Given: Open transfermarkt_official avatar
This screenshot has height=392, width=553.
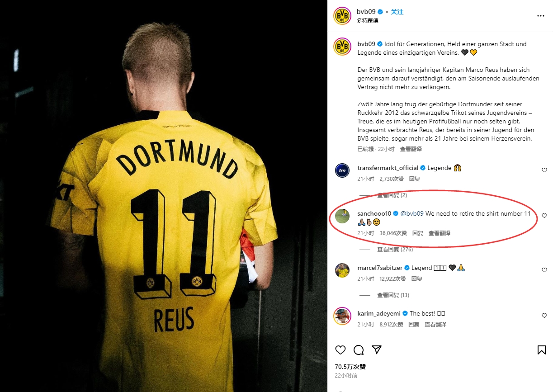Looking at the screenshot, I should click(342, 170).
